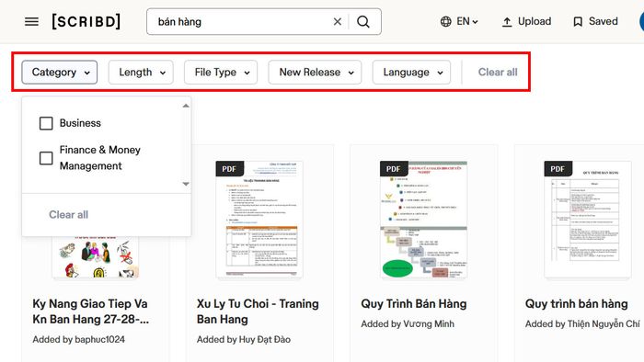Image resolution: width=644 pixels, height=362 pixels.
Task: Click Clear all in filter bar
Action: click(498, 73)
